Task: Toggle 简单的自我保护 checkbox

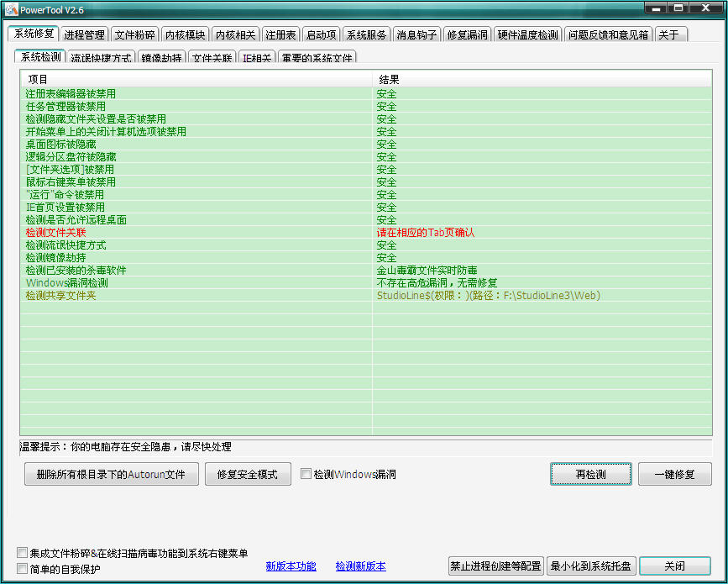Action: 23,568
